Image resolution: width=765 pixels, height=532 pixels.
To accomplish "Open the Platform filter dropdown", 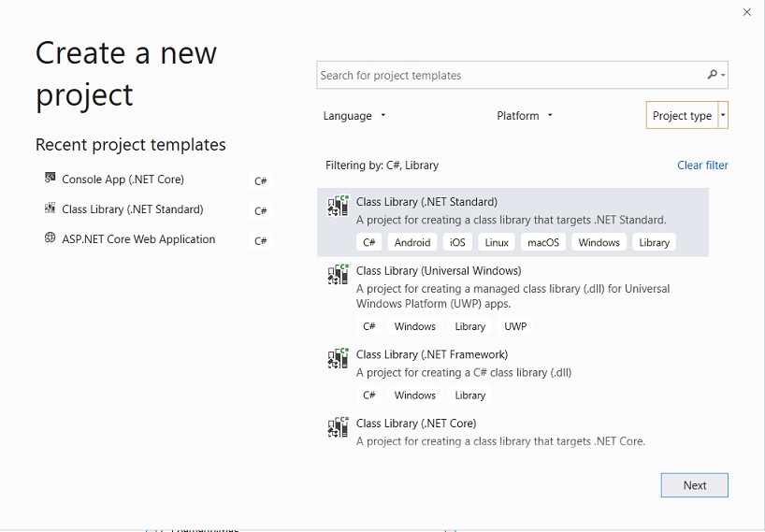I will [x=525, y=116].
